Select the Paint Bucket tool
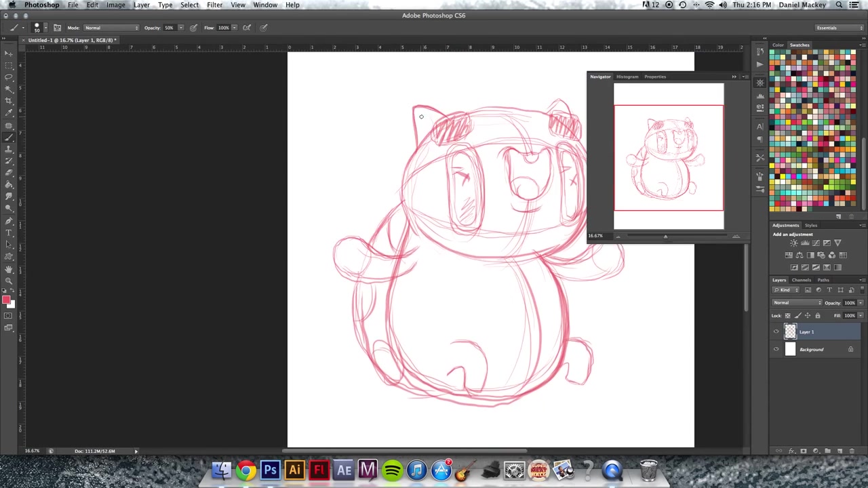The image size is (868, 488). pyautogui.click(x=9, y=184)
